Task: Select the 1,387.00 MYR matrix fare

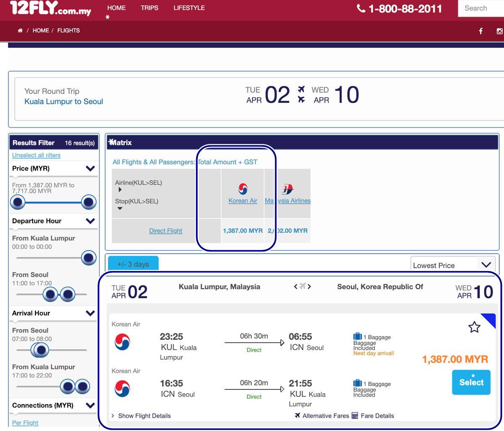Action: point(243,231)
